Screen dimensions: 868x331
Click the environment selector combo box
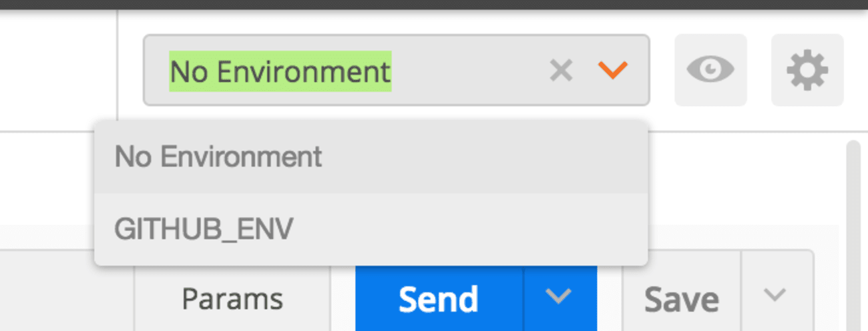point(397,70)
